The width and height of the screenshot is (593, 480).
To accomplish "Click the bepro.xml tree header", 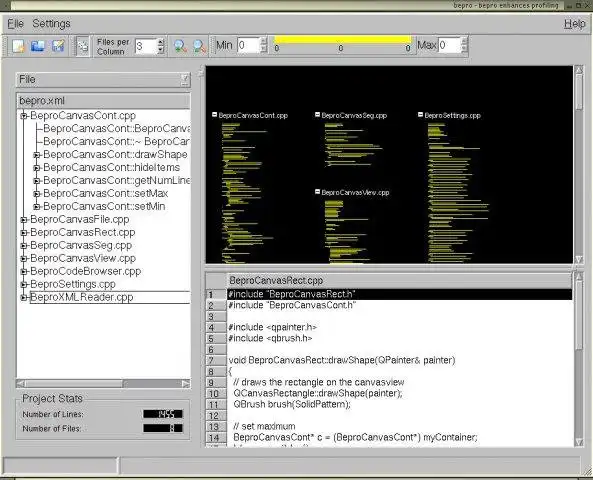I will (103, 101).
